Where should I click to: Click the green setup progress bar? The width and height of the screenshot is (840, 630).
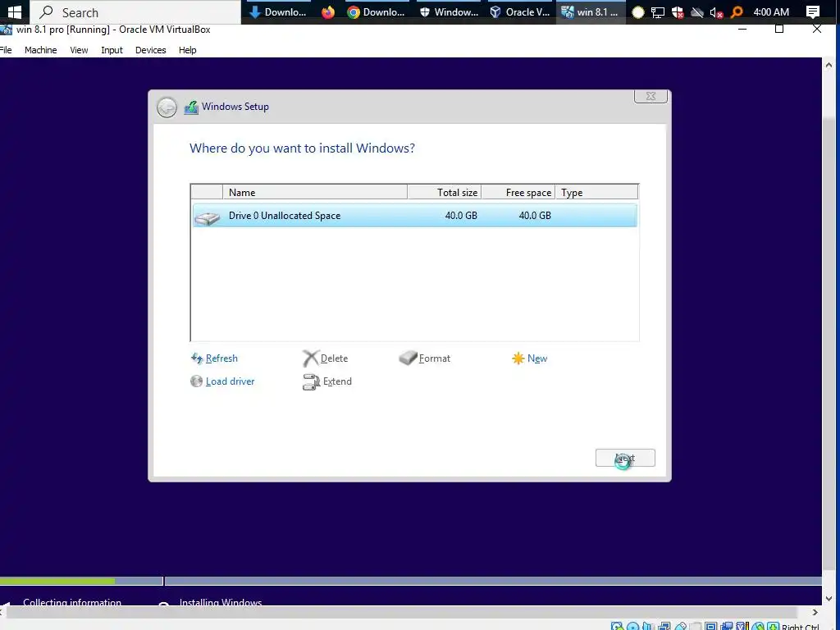(x=57, y=582)
